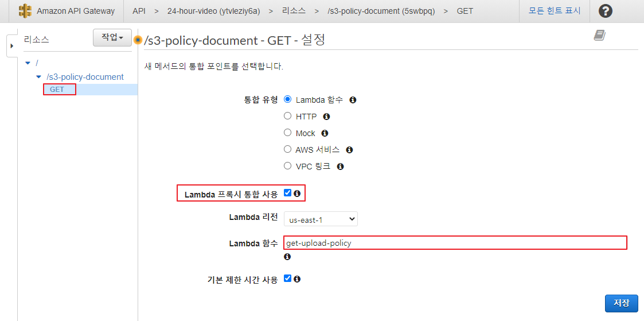644x321 pixels.
Task: Click the 리소스 panel heading
Action: (x=37, y=40)
